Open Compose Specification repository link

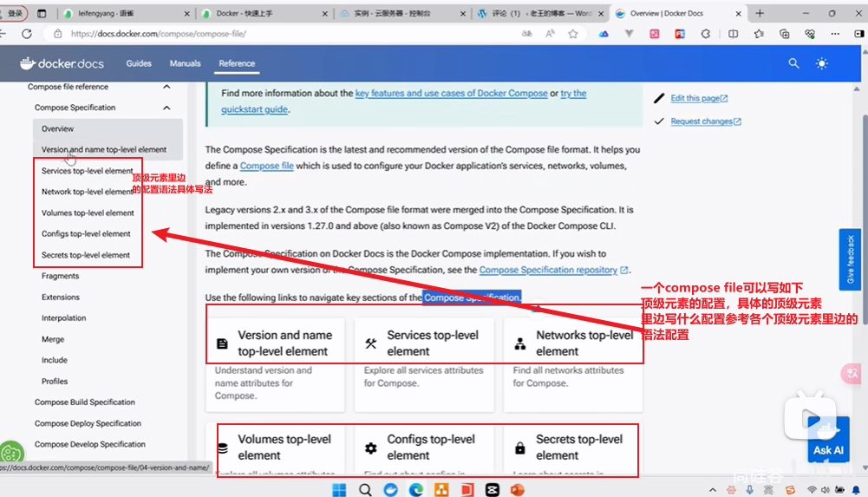(553, 270)
